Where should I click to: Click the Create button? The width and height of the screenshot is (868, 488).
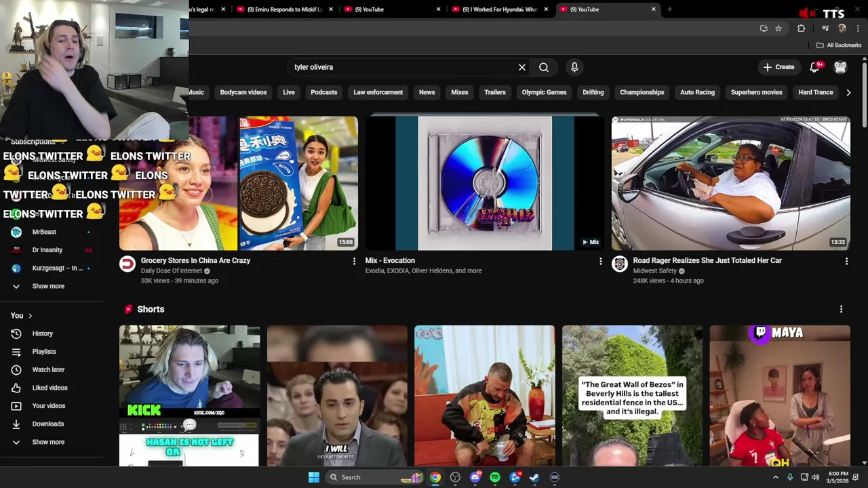(778, 67)
